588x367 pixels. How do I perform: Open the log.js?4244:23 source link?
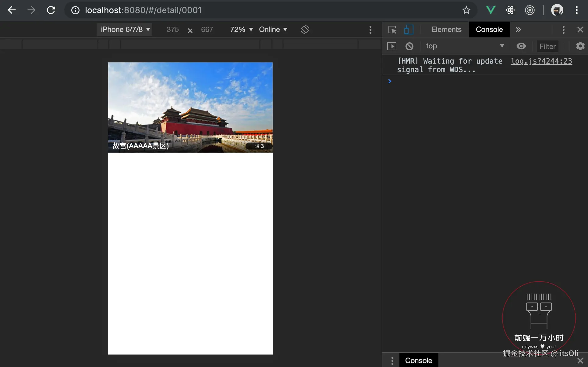(541, 61)
